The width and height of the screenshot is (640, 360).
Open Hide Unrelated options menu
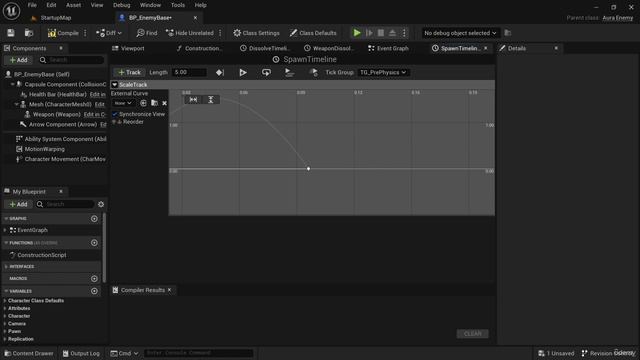pos(220,33)
